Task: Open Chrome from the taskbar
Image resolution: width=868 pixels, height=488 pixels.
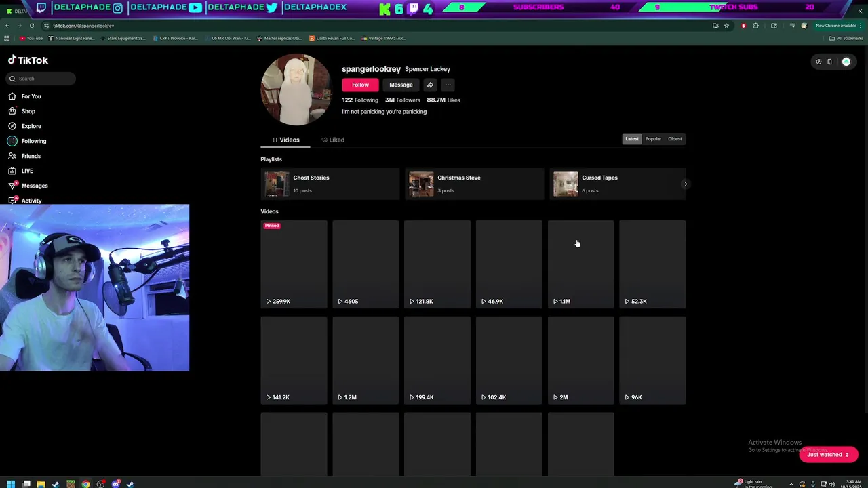Action: 85,484
